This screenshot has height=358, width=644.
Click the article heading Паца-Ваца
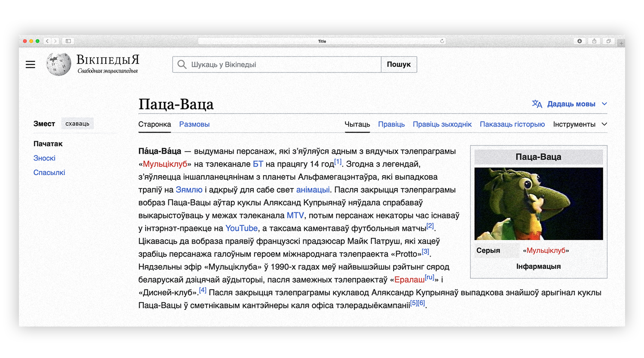pos(176,104)
